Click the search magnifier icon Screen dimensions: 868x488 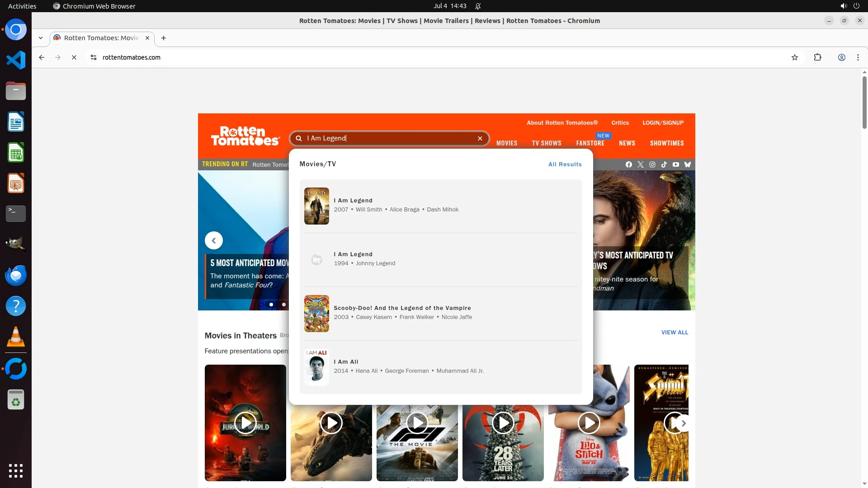[x=299, y=139]
